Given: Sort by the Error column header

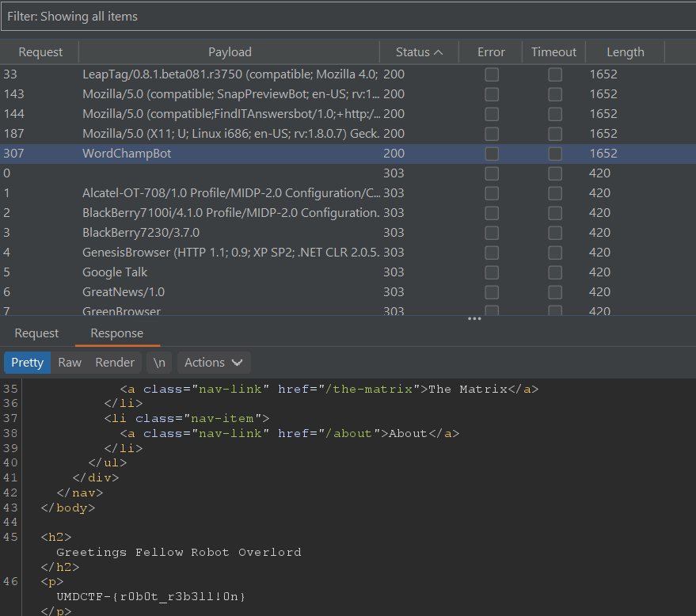Looking at the screenshot, I should [491, 52].
